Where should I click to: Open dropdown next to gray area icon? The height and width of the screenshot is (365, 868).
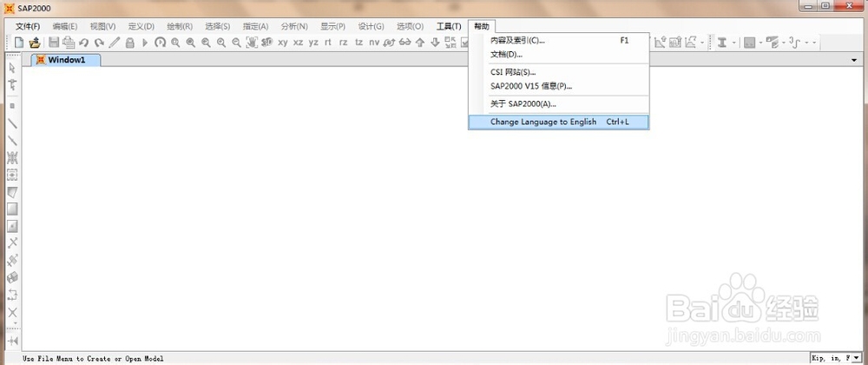tap(760, 42)
